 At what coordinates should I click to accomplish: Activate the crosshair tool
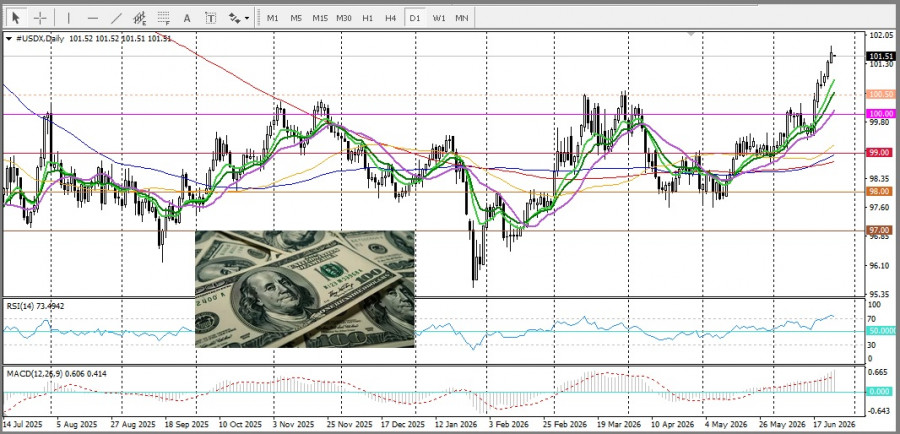(x=40, y=18)
